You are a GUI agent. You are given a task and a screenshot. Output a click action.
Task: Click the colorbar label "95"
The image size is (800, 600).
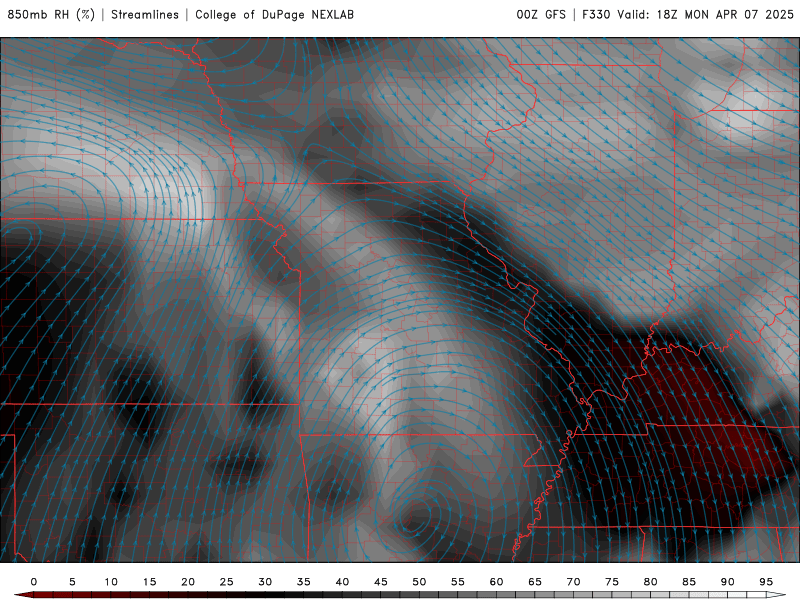tap(766, 582)
